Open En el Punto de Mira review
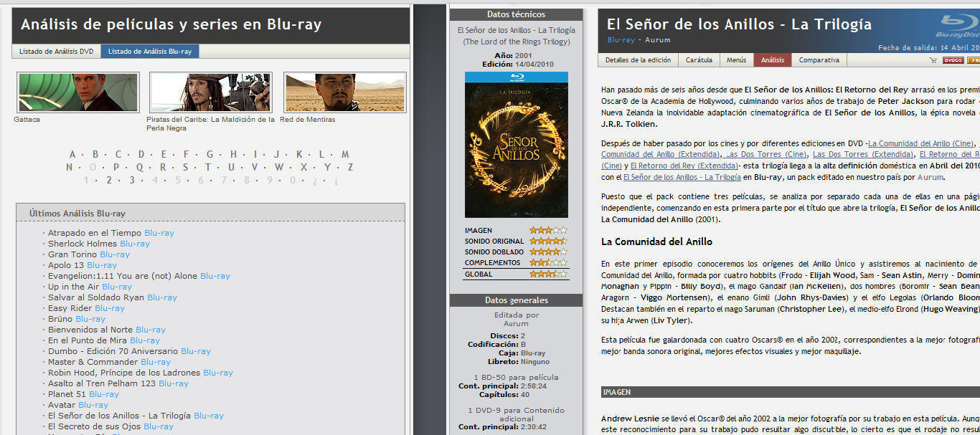 (x=104, y=340)
